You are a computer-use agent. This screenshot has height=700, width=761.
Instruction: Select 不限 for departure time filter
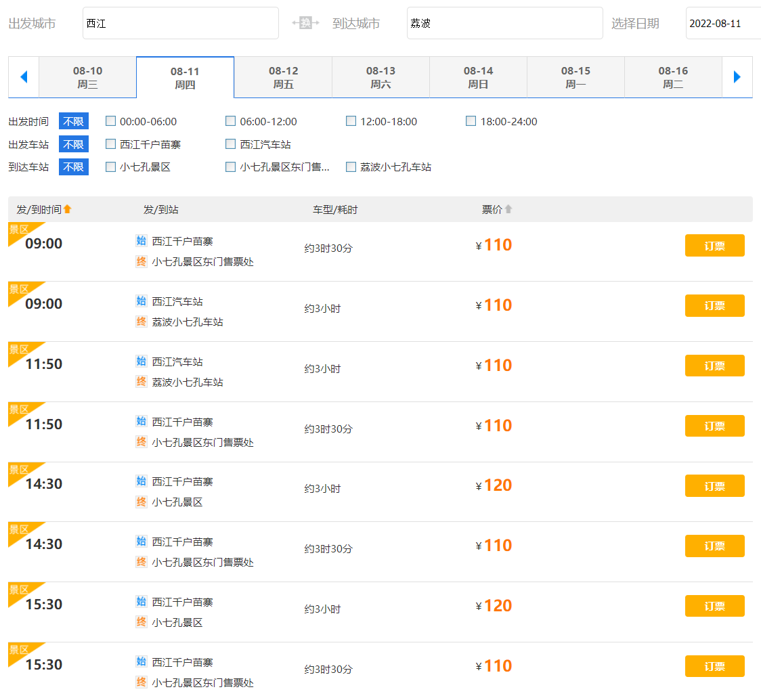point(73,122)
